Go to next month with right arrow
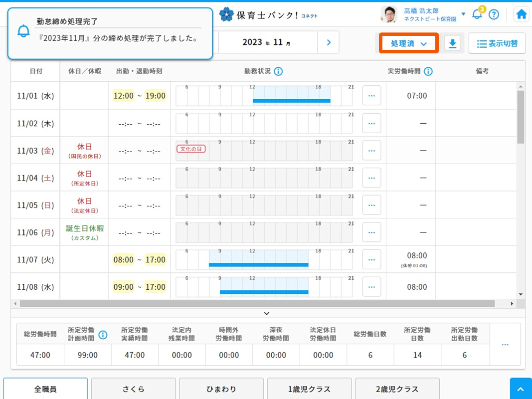Viewport: 532px width, 399px height. (x=329, y=42)
